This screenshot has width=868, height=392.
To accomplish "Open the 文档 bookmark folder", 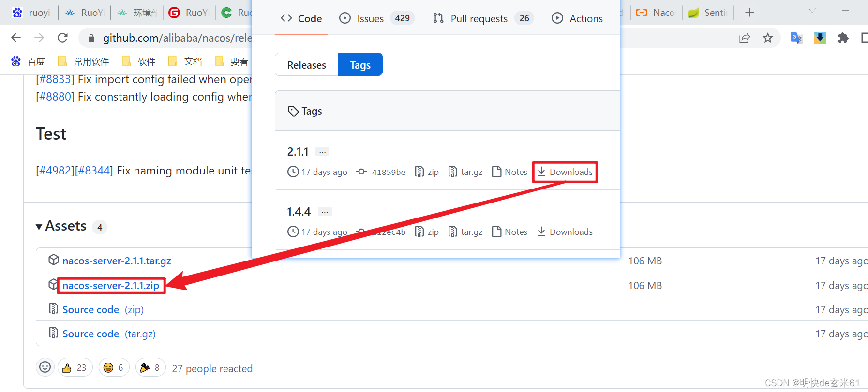I will [x=185, y=61].
